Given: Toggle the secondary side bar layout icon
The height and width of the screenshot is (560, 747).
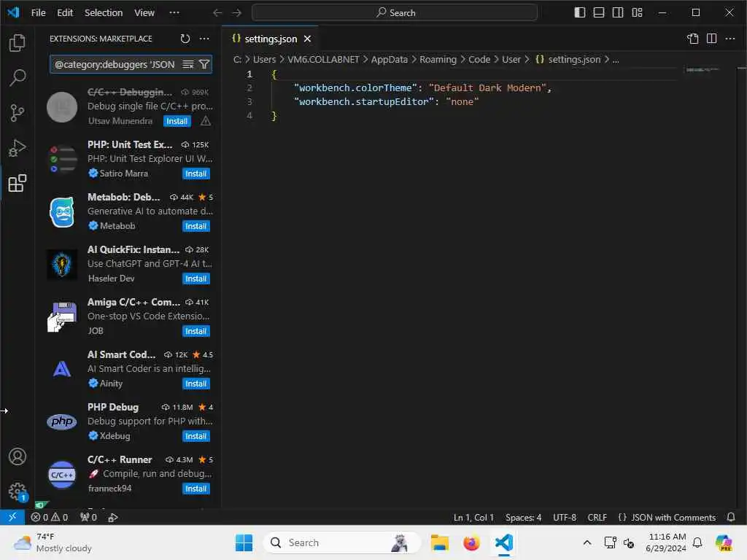Looking at the screenshot, I should click(618, 13).
